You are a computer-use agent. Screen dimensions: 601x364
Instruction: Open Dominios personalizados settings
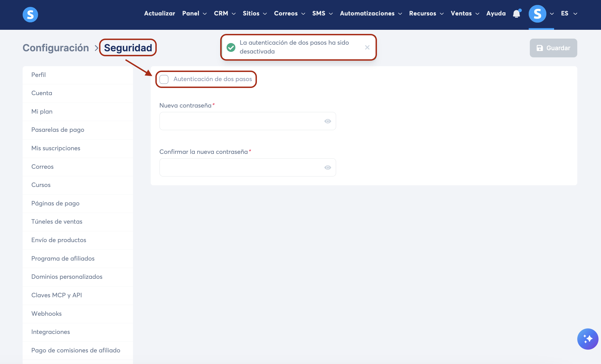pos(78,277)
